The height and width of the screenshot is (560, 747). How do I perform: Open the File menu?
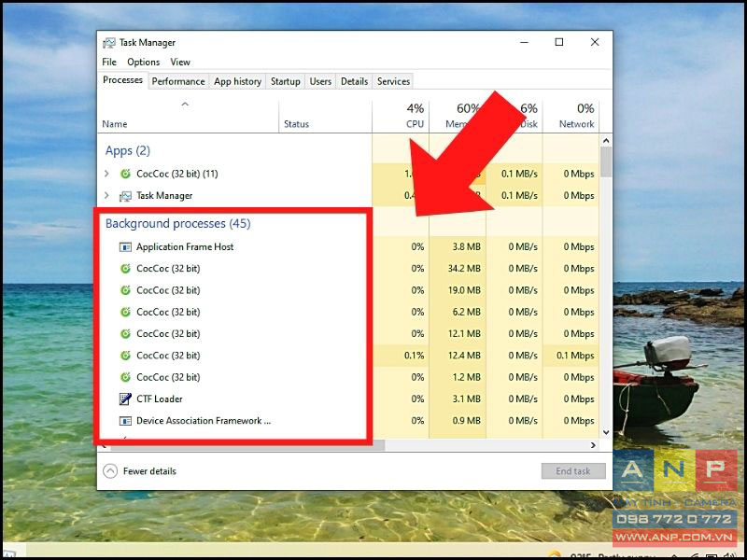[109, 62]
